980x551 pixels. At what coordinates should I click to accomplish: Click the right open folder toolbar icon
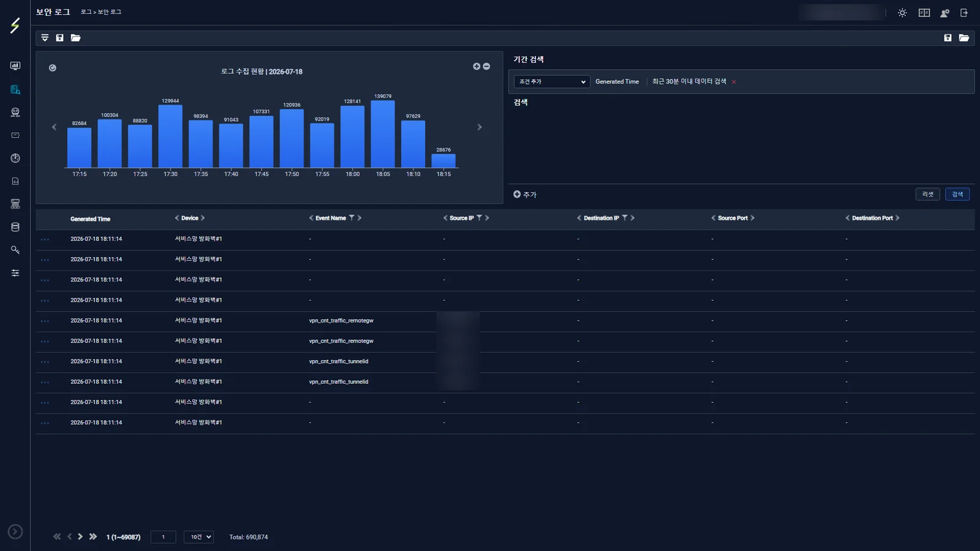[964, 38]
